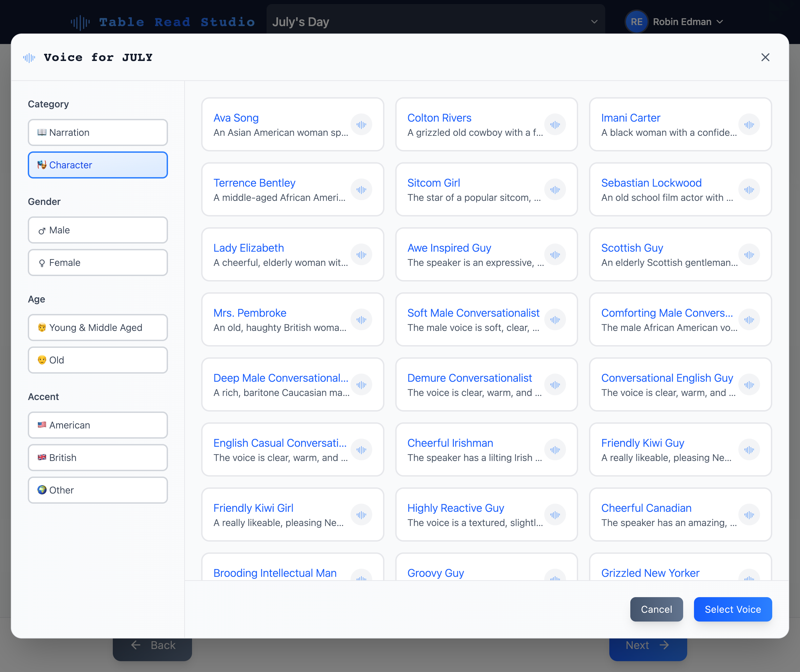800x672 pixels.
Task: Enable the American accent filter
Action: pos(98,425)
